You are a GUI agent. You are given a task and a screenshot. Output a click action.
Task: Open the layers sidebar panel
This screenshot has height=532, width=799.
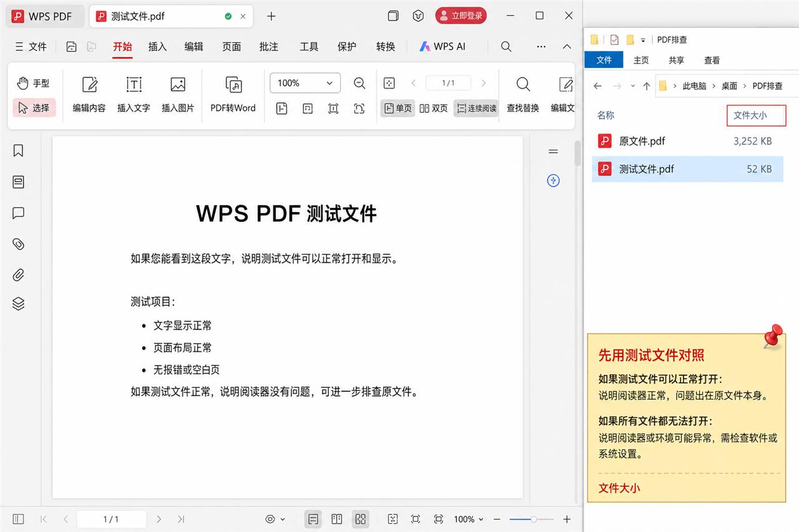[18, 304]
